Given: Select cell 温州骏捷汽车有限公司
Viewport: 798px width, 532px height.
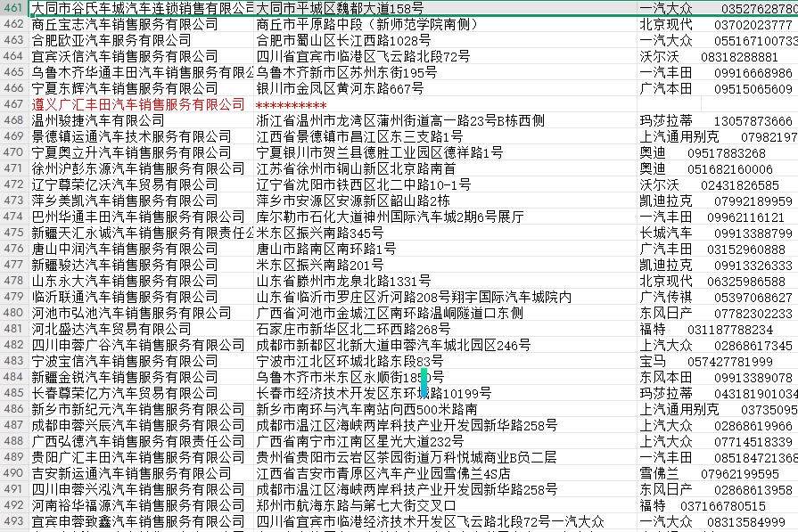Looking at the screenshot, I should pyautogui.click(x=142, y=120).
